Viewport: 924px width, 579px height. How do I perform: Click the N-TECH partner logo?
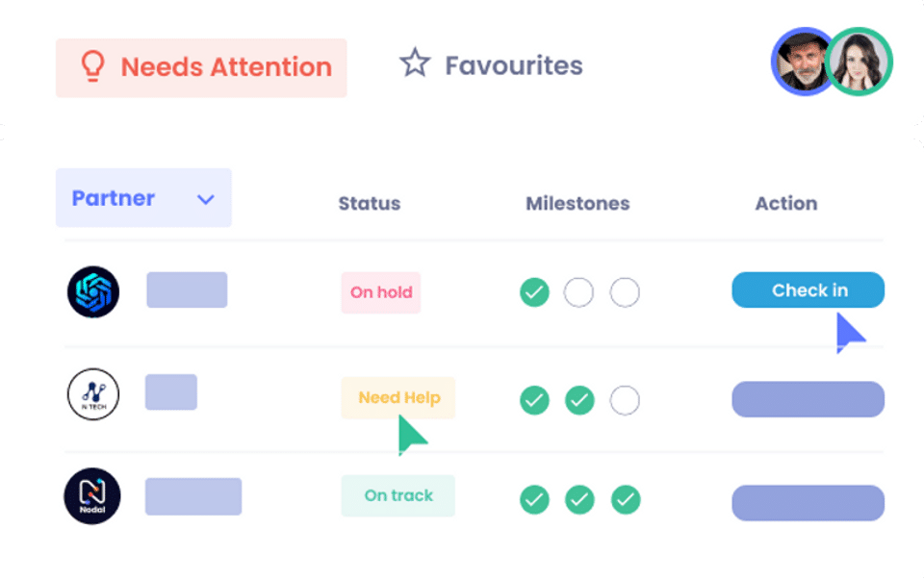tap(93, 393)
